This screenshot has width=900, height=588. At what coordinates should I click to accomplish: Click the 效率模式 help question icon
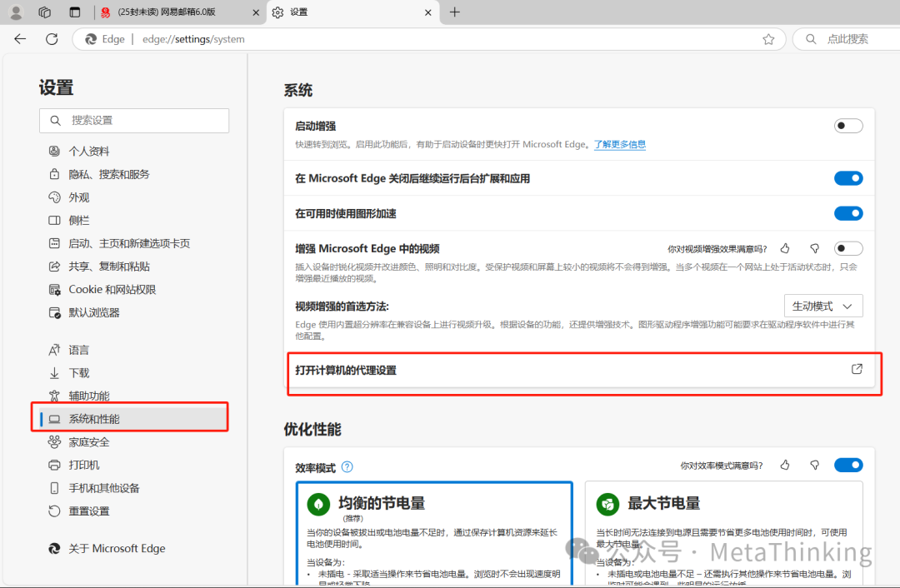(x=347, y=467)
